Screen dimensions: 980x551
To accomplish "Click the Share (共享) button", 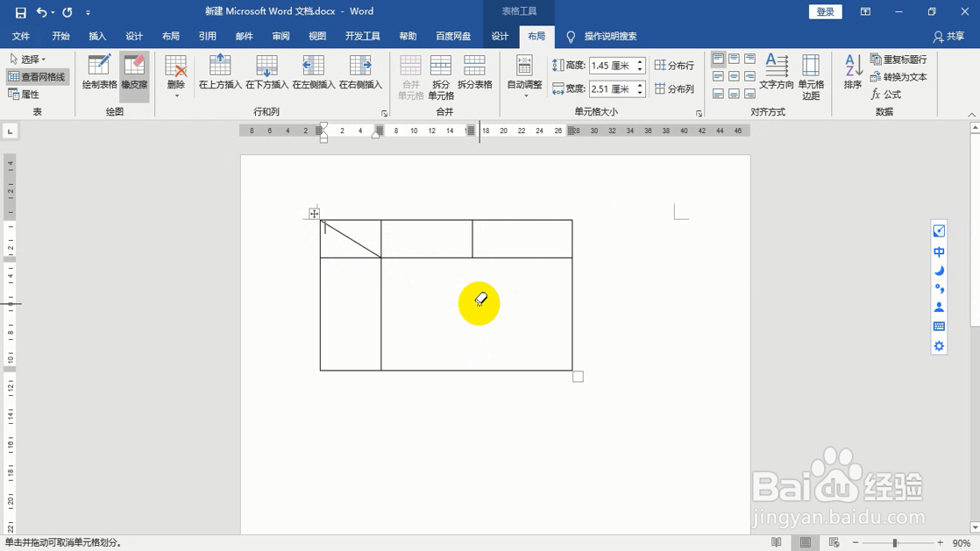I will coord(948,36).
